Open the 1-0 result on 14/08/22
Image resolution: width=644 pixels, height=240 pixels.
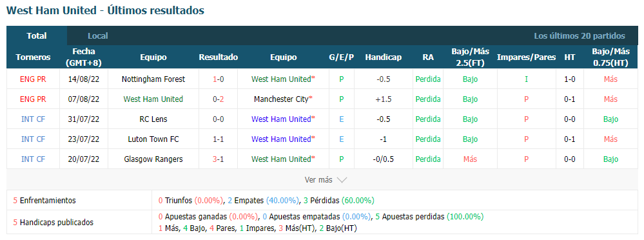click(x=218, y=79)
